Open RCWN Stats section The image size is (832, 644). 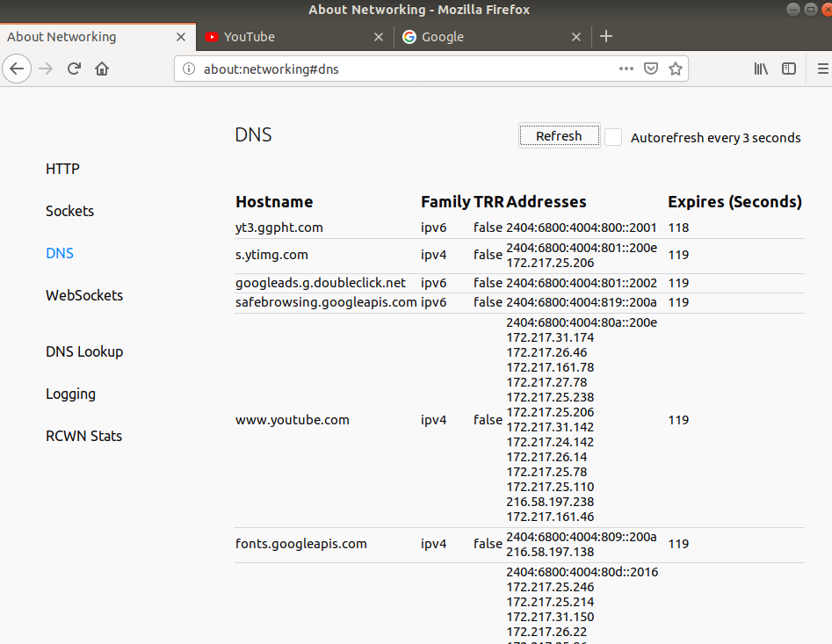[x=83, y=436]
